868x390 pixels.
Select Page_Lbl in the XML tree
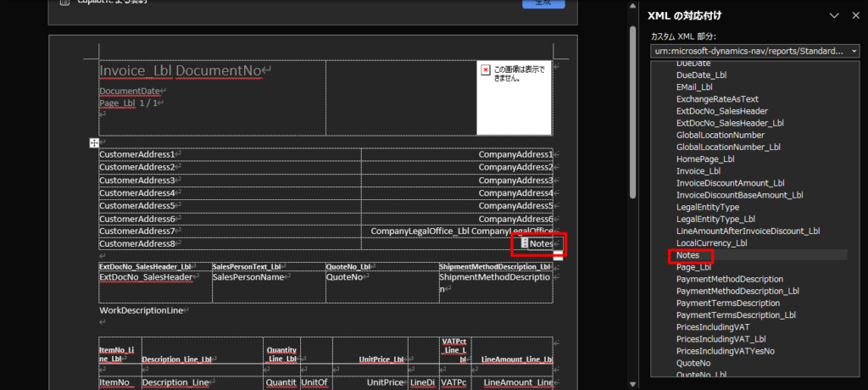click(693, 267)
